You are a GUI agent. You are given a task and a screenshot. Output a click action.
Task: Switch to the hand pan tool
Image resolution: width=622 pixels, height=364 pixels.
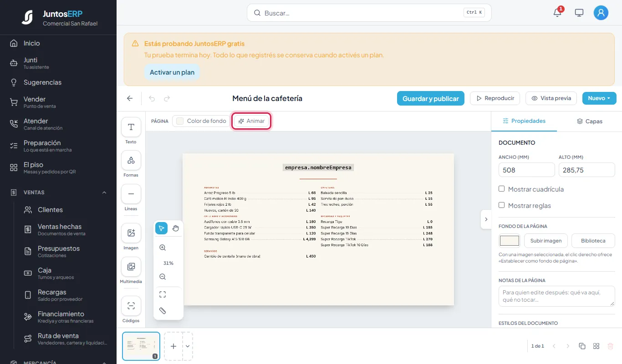point(176,228)
